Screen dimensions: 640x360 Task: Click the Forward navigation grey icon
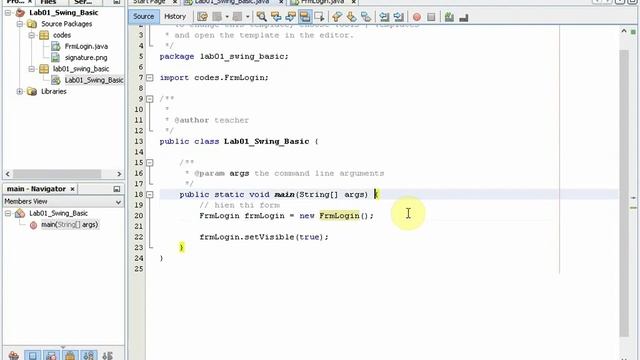pos(237,17)
